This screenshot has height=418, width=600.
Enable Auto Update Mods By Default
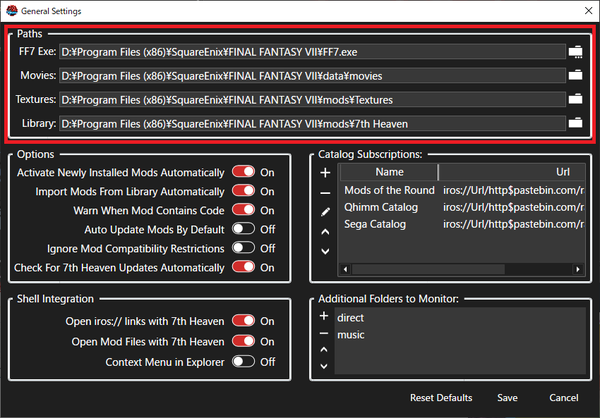pos(243,229)
